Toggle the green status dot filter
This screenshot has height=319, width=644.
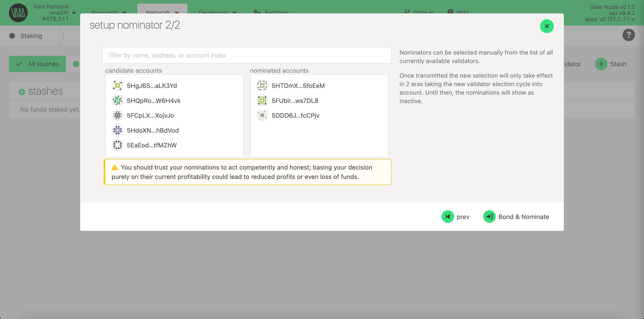coord(76,64)
